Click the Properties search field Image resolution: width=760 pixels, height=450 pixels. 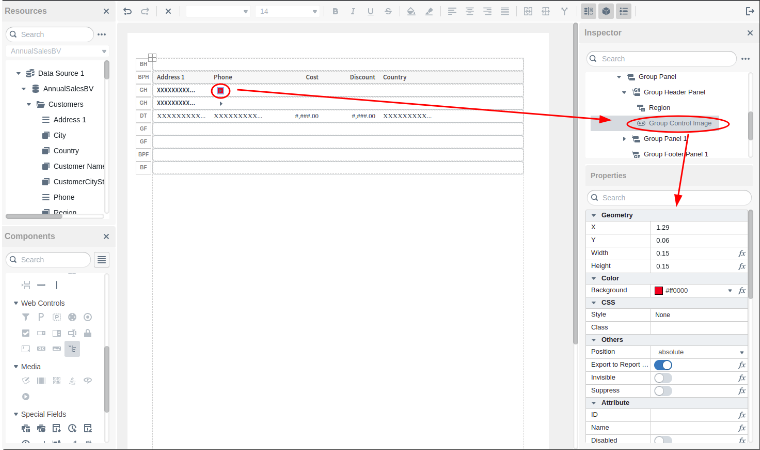[670, 198]
